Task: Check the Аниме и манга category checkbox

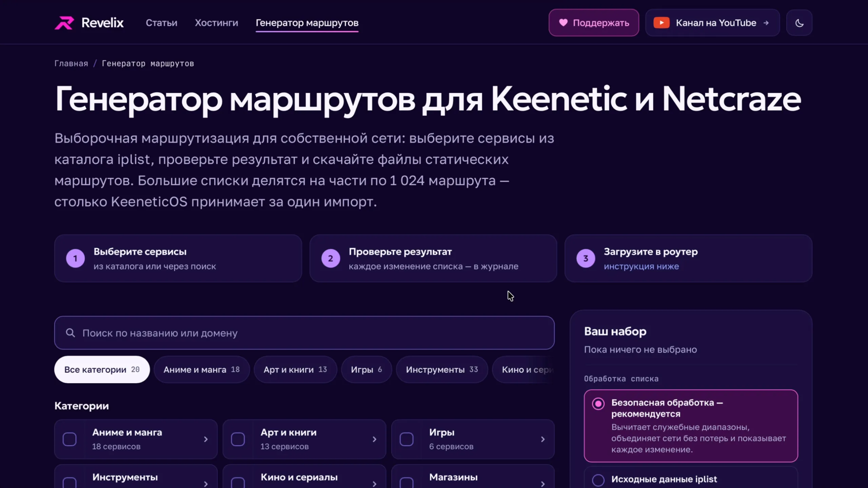Action: click(x=70, y=439)
